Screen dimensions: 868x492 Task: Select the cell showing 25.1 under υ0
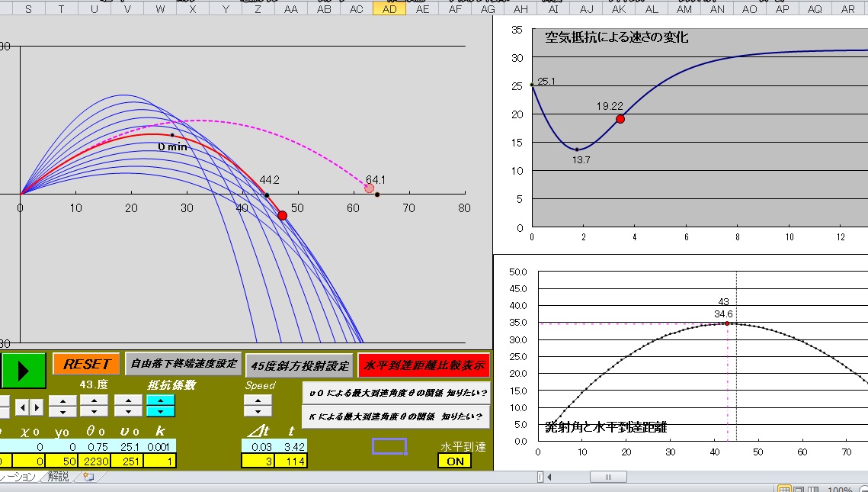(127, 446)
